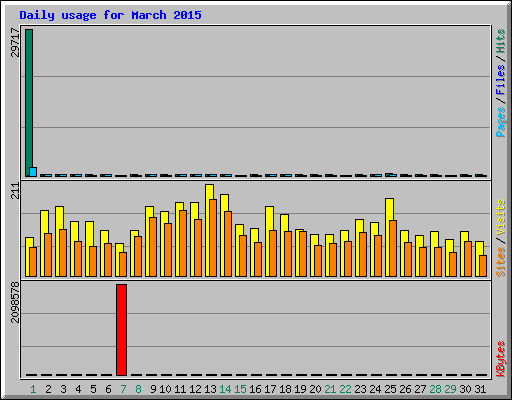Click the 2098578 KBytes axis value

click(x=15, y=302)
